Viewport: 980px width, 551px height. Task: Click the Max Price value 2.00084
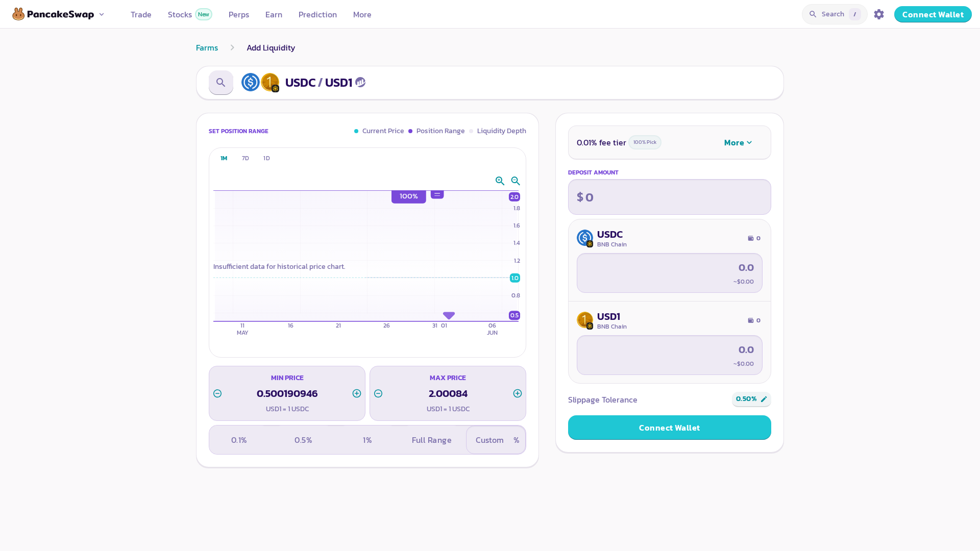448,393
